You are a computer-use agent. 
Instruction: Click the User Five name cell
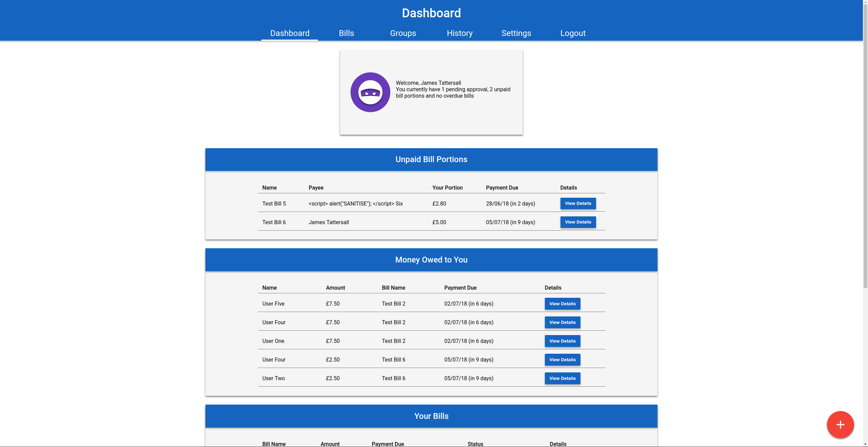pos(273,304)
